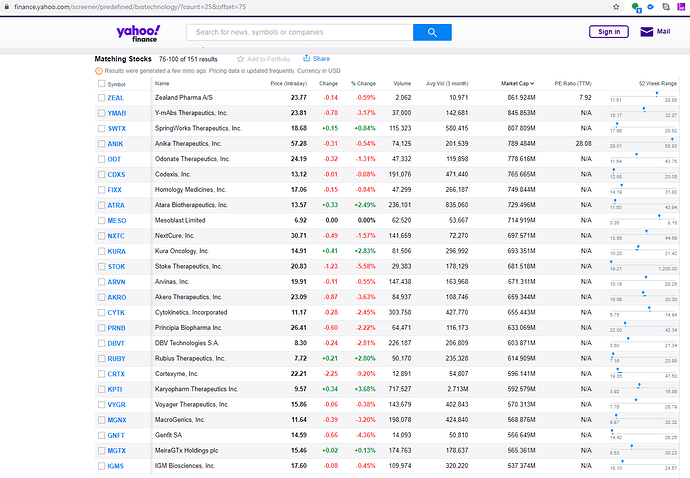Viewport: 690px width, 478px height.
Task: Click the 28.08 PE ratio value
Action: pyautogui.click(x=584, y=143)
